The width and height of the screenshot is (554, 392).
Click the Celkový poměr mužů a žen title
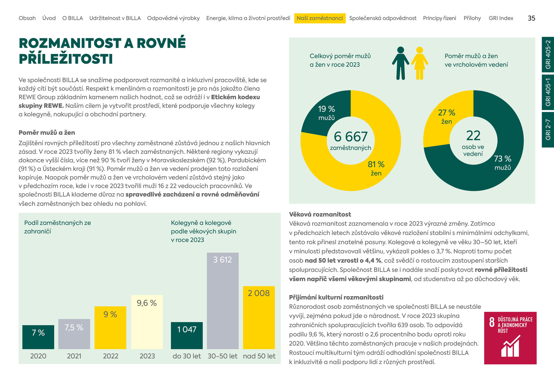[340, 60]
